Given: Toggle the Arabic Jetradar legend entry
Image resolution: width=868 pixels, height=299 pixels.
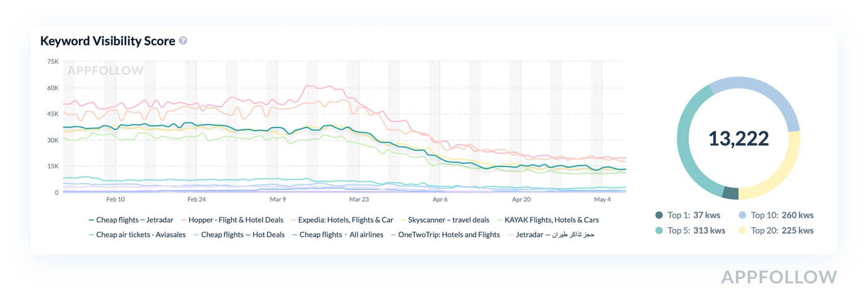Looking at the screenshot, I should tap(551, 235).
